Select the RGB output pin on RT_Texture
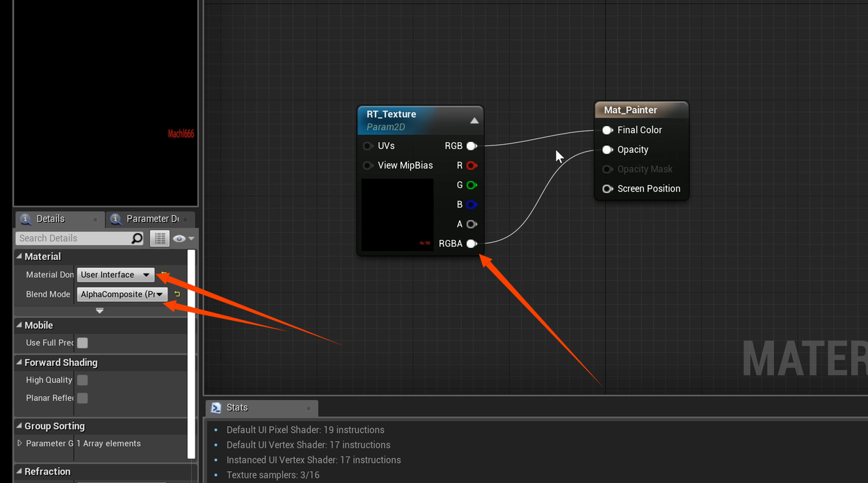 pos(472,145)
